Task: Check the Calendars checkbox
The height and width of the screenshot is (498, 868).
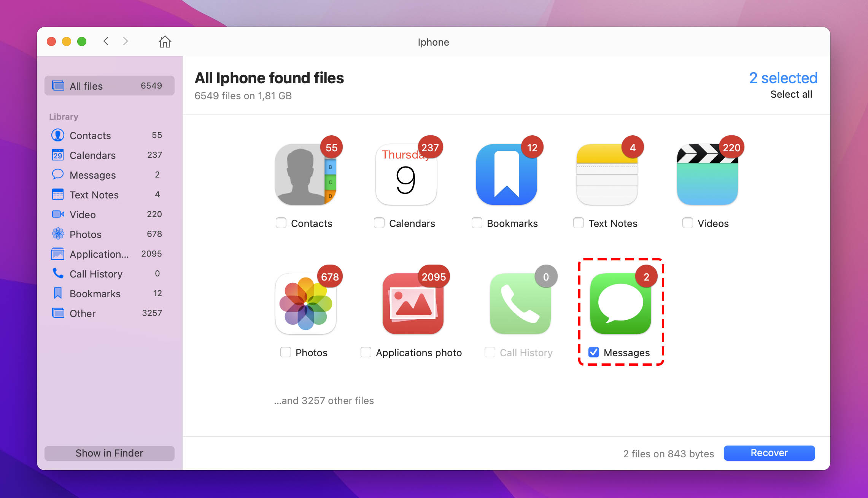Action: 379,223
